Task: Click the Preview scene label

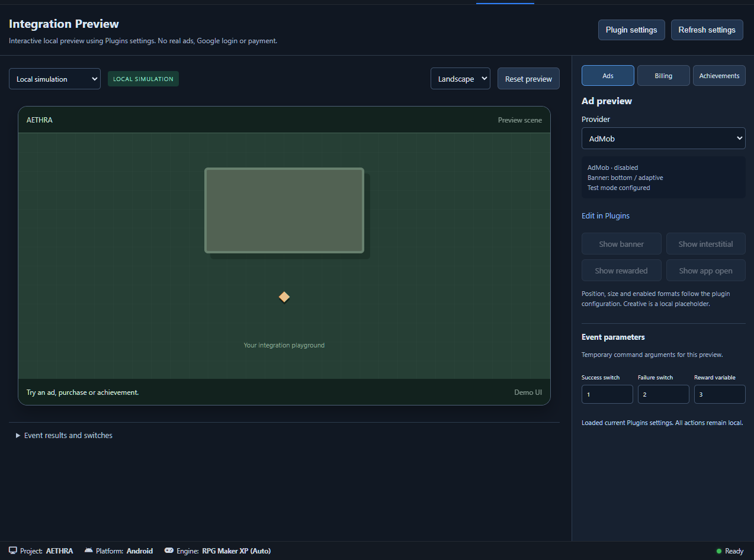Action: pos(519,120)
